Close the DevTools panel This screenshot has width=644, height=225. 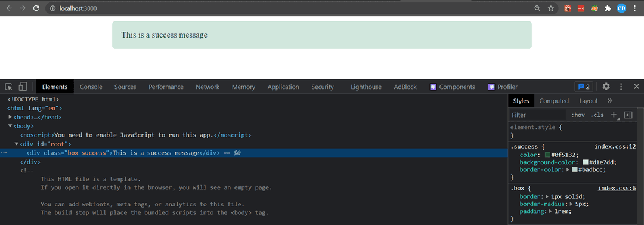click(x=637, y=87)
